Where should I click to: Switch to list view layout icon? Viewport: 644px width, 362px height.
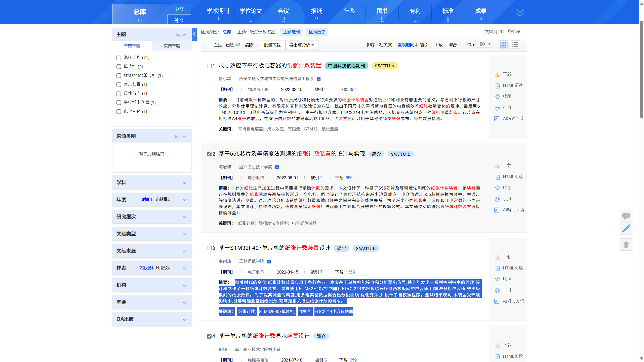tap(515, 45)
